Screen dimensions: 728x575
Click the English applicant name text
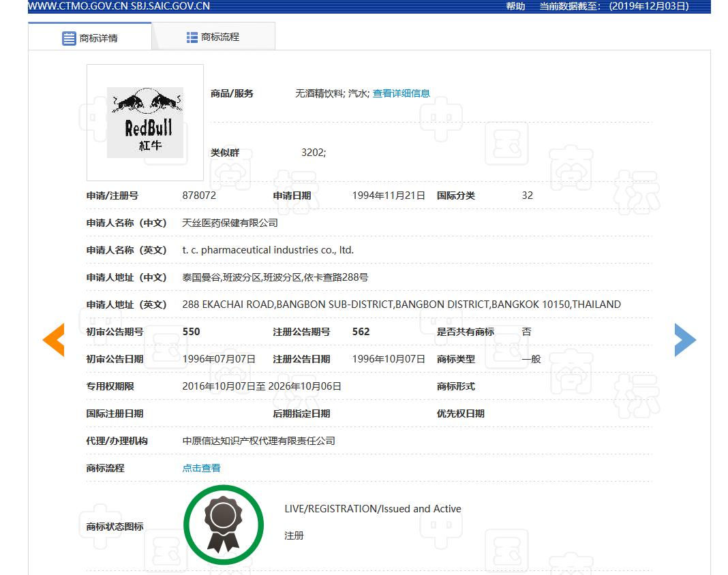pos(268,250)
